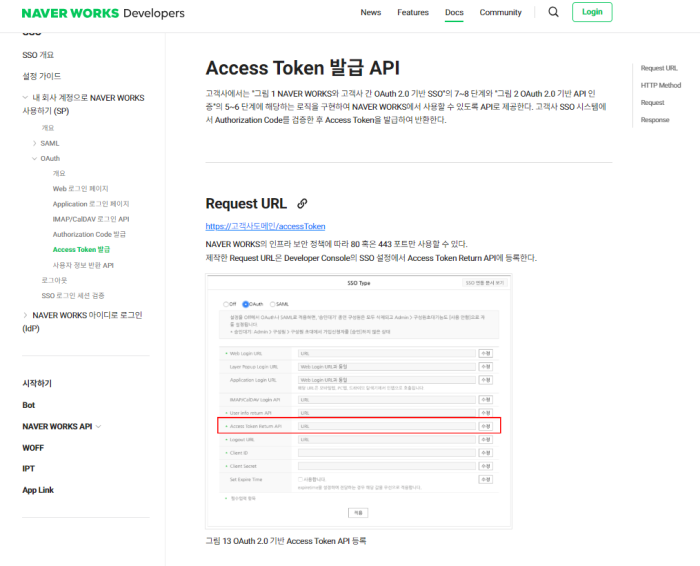This screenshot has width=700, height=566.
Task: Open 개요 item directly above SAML
Action: 48,128
